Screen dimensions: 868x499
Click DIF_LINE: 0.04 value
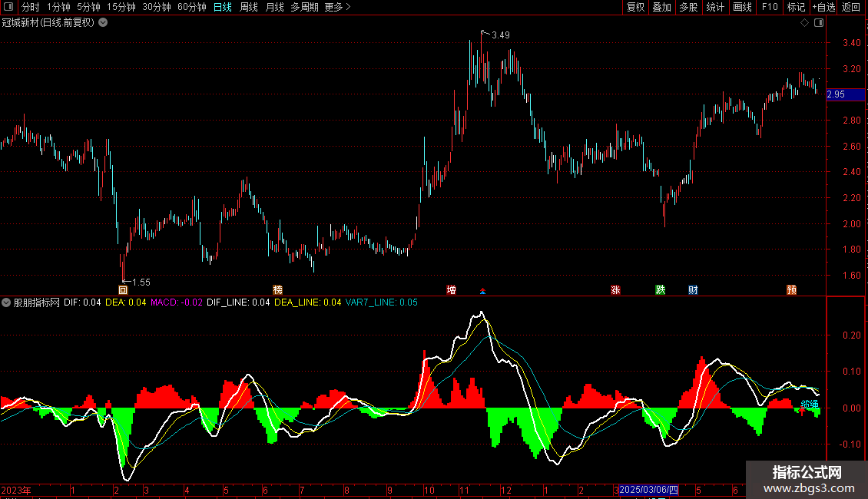point(239,302)
